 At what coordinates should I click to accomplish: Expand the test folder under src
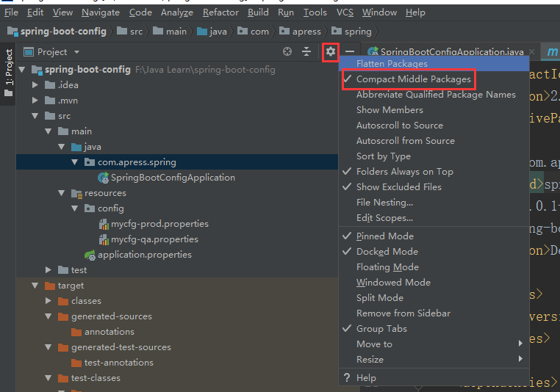(48, 270)
